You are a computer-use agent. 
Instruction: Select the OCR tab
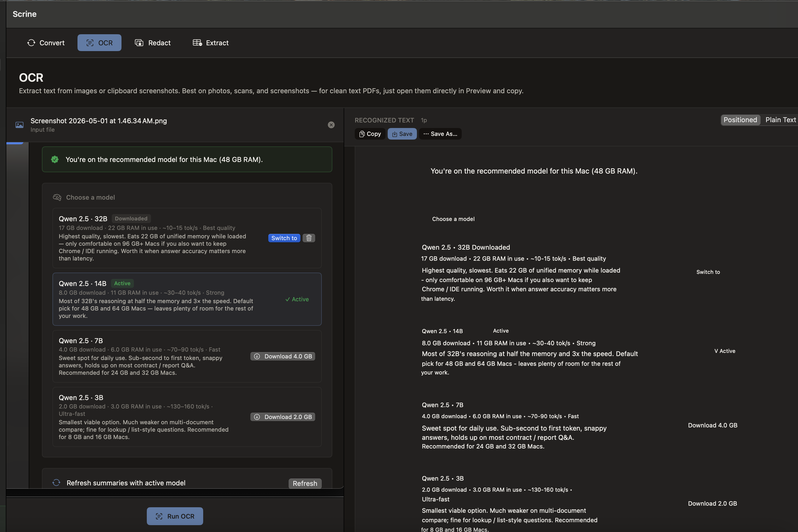[99, 43]
